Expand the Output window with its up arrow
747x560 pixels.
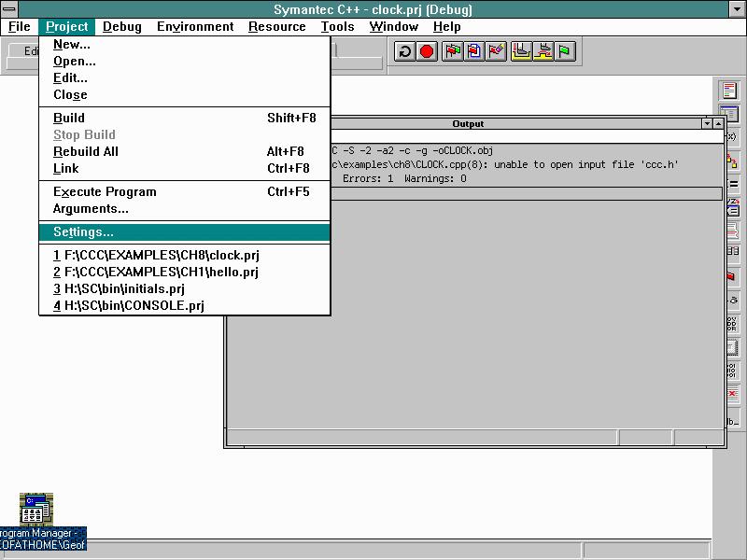[718, 123]
